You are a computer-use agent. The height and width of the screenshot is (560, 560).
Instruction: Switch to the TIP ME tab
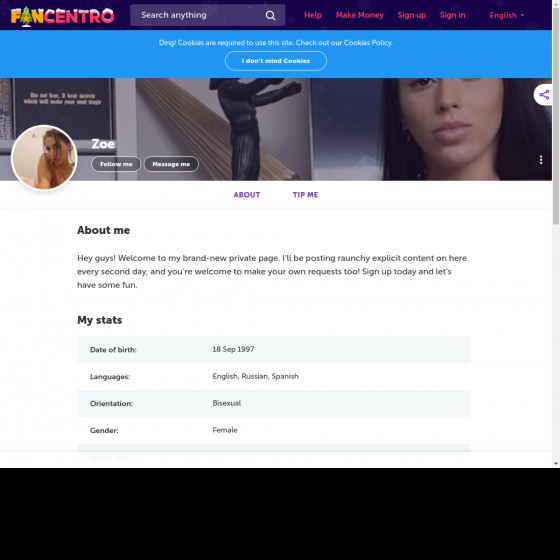click(305, 195)
